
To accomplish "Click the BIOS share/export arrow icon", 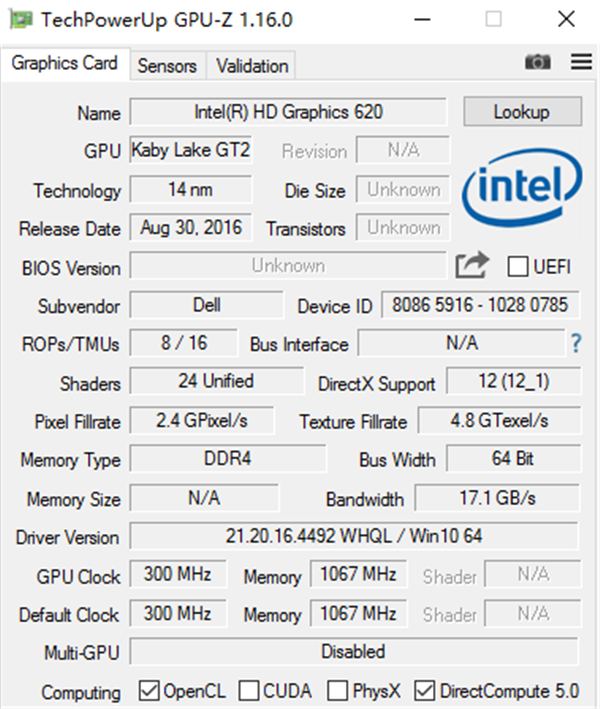I will point(472,265).
